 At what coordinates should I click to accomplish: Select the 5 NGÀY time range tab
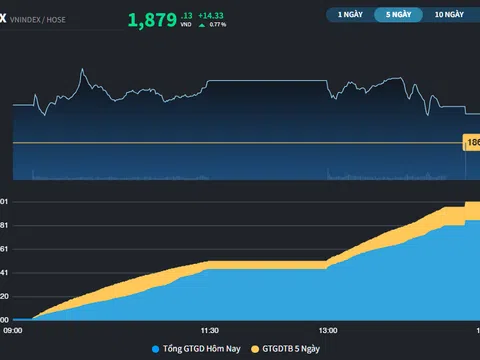398,15
